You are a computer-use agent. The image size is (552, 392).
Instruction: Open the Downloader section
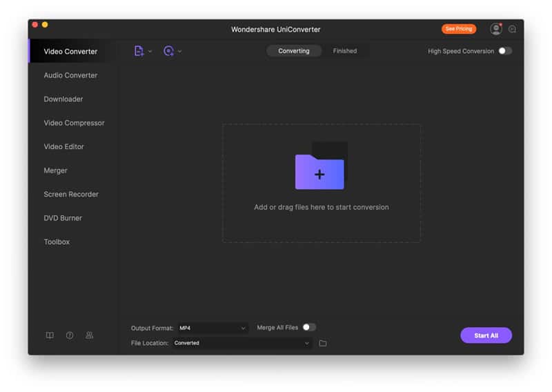click(x=63, y=99)
